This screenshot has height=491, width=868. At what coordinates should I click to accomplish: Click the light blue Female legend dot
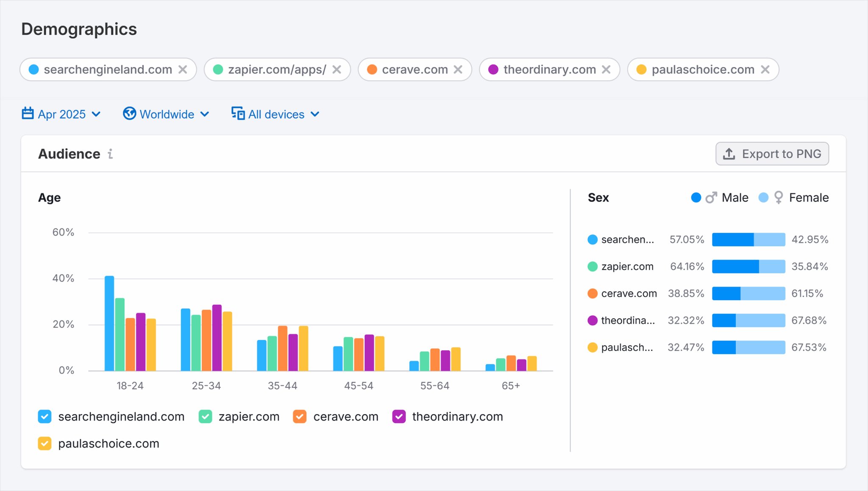tap(763, 198)
